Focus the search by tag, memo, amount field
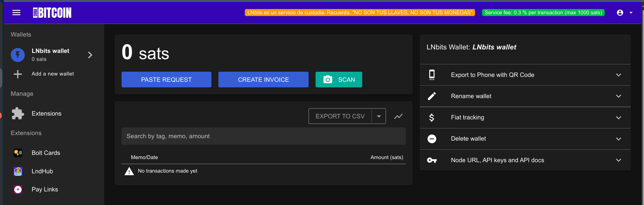 [264, 136]
